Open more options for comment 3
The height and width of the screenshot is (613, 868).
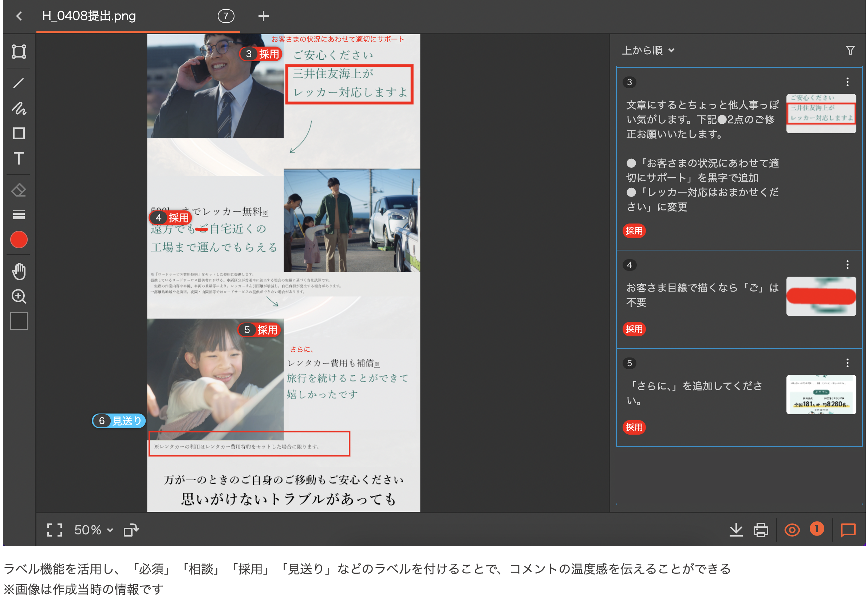(x=848, y=82)
